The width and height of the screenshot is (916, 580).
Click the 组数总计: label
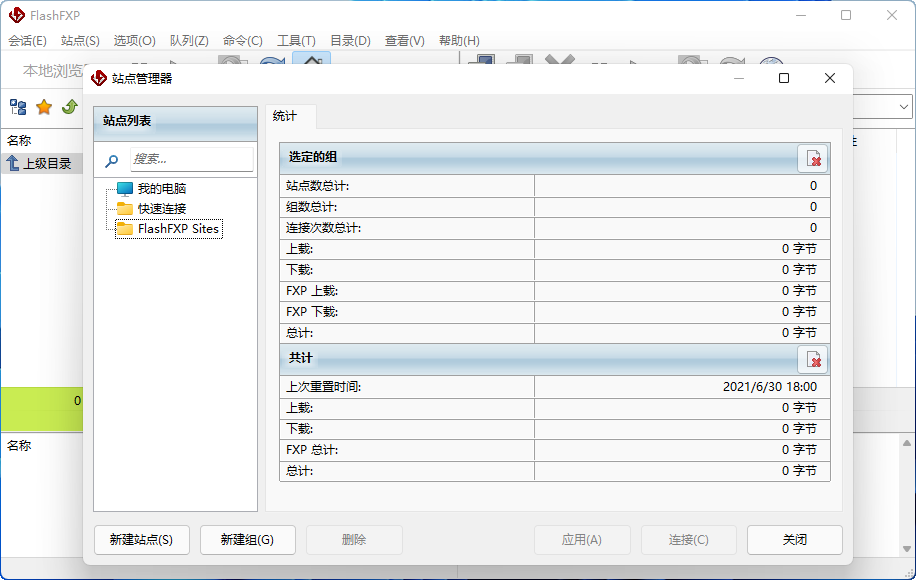click(311, 207)
